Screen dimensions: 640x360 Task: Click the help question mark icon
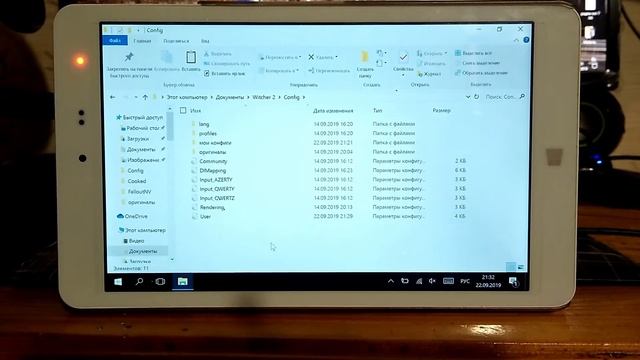526,40
